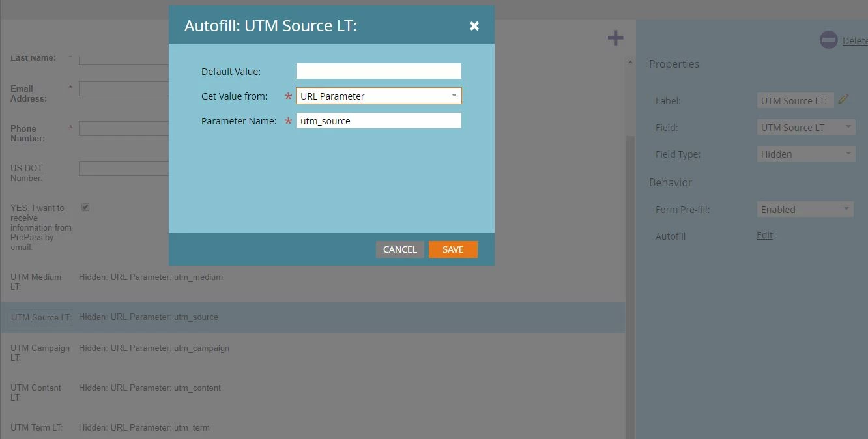Focus the Default Value input field

coord(379,71)
